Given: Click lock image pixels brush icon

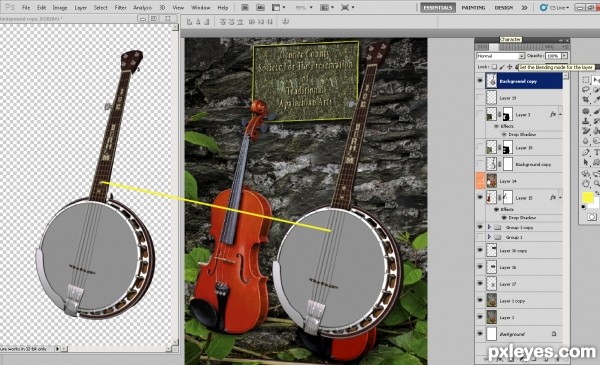Looking at the screenshot, I should pos(502,67).
